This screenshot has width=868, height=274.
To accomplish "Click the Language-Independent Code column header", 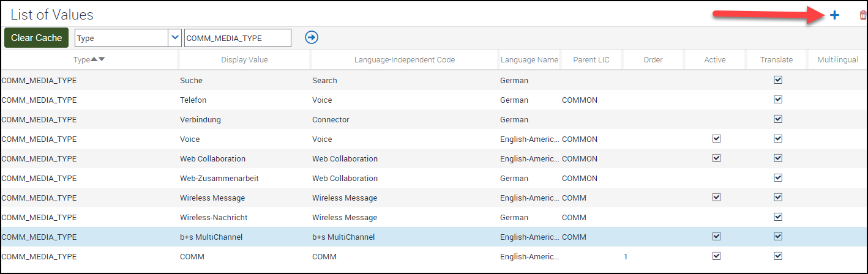I will (404, 60).
